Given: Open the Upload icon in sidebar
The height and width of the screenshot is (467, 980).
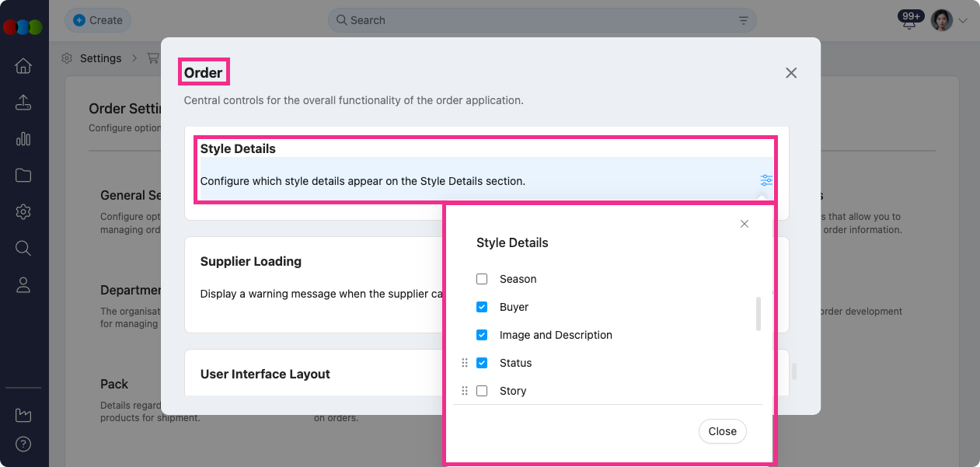Looking at the screenshot, I should pyautogui.click(x=23, y=103).
